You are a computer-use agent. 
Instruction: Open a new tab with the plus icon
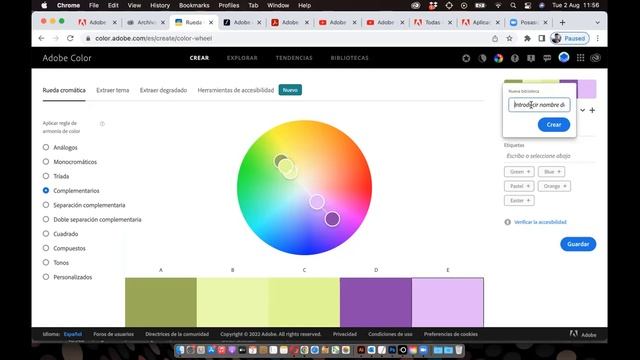[x=562, y=22]
